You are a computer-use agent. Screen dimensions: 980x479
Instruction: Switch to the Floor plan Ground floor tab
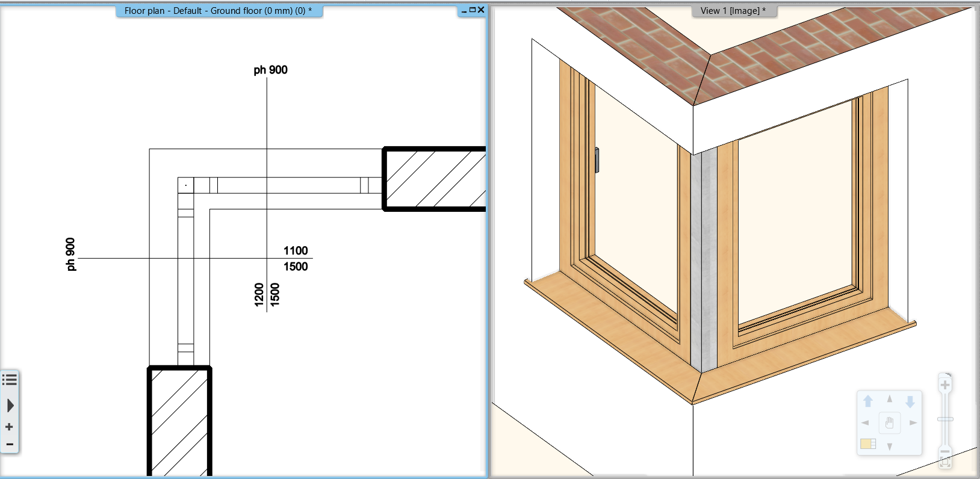point(218,11)
